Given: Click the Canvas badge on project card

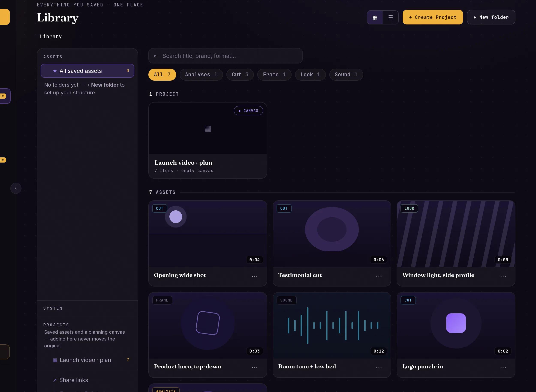Looking at the screenshot, I should click(248, 111).
